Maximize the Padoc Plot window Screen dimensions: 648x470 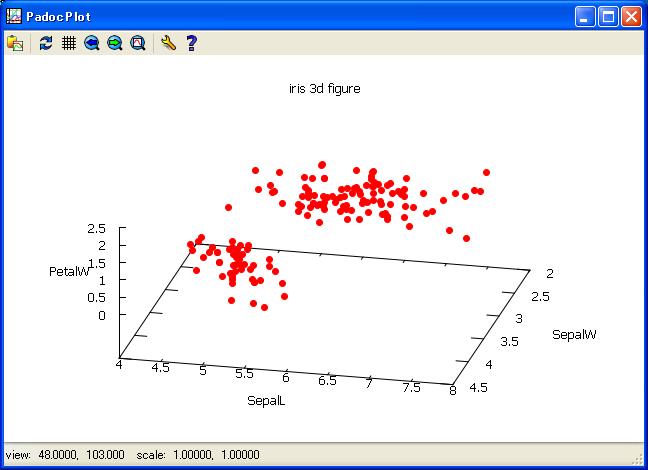click(608, 16)
